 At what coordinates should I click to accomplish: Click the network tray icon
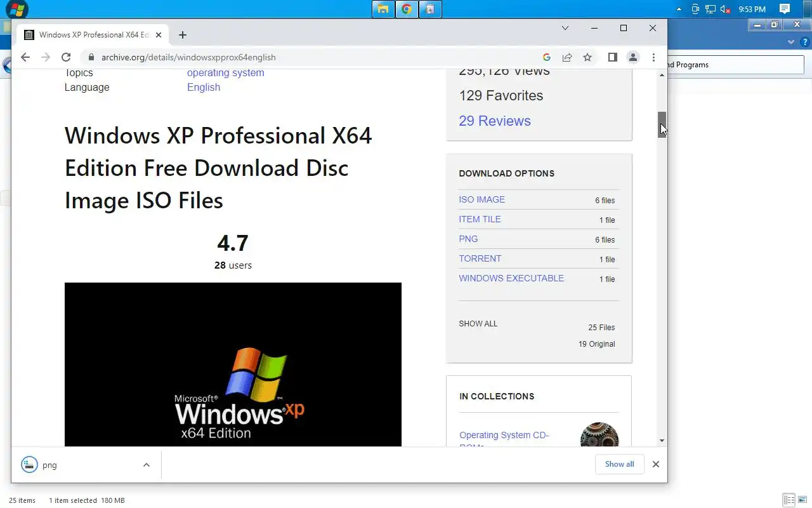pos(710,10)
